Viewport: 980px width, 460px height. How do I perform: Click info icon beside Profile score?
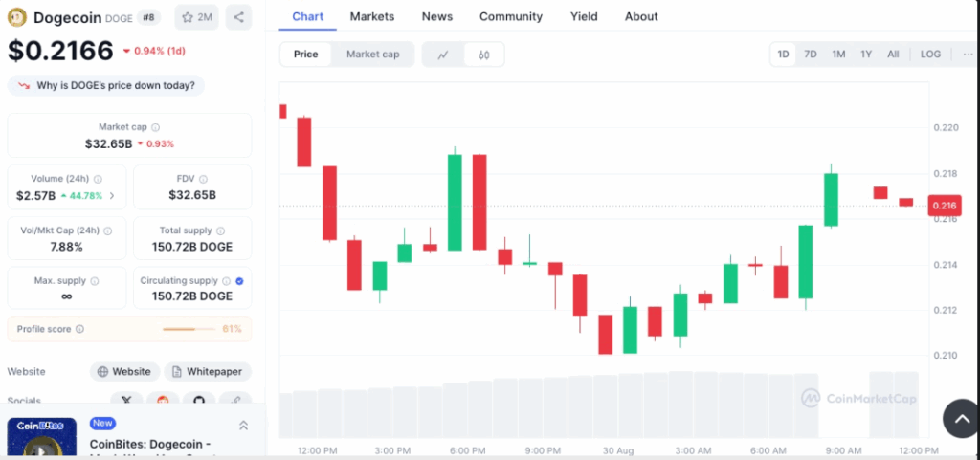click(x=80, y=329)
